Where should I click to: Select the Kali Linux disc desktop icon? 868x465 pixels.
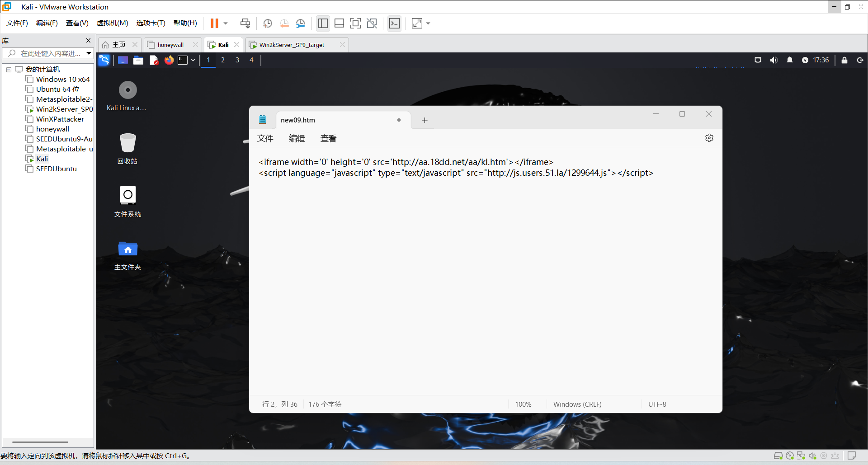pyautogui.click(x=127, y=96)
